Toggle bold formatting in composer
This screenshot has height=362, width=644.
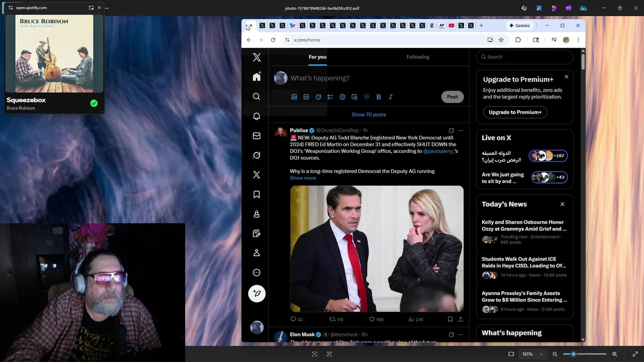(378, 97)
